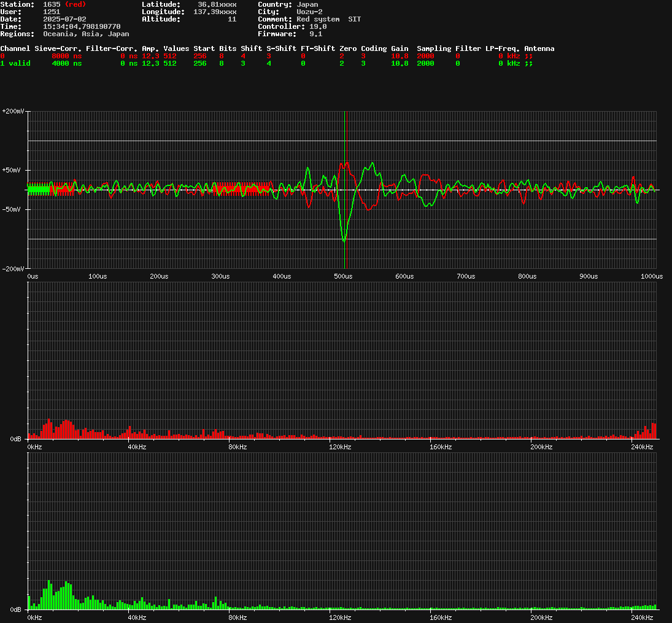Click the "200us" time axis label
This screenshot has height=623, width=672.
point(159,276)
